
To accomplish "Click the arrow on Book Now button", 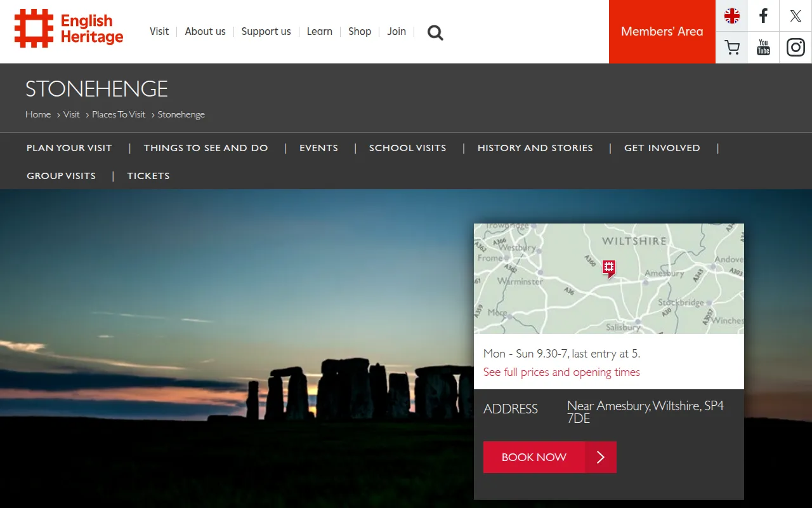I will click(601, 457).
